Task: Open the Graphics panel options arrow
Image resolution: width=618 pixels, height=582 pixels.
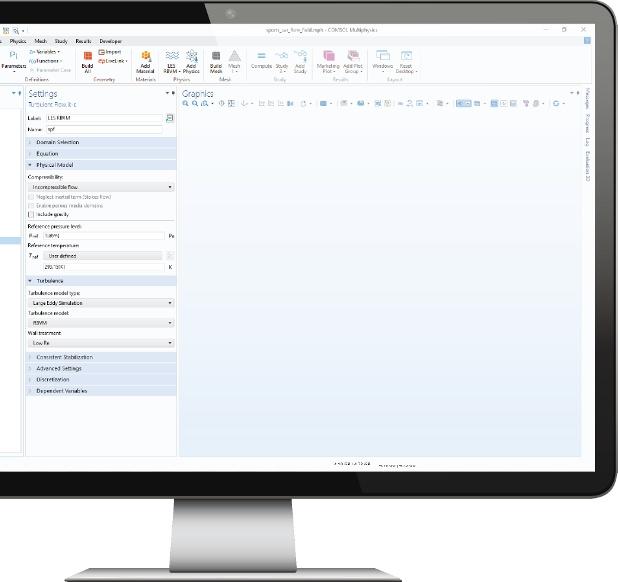Action: pyautogui.click(x=572, y=93)
